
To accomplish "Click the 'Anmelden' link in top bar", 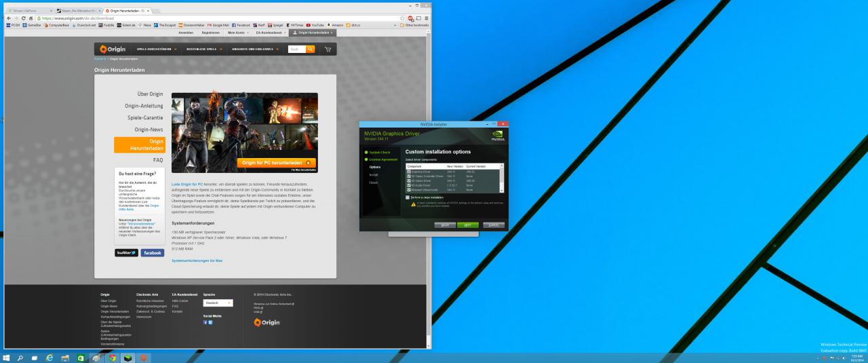I will pyautogui.click(x=186, y=33).
